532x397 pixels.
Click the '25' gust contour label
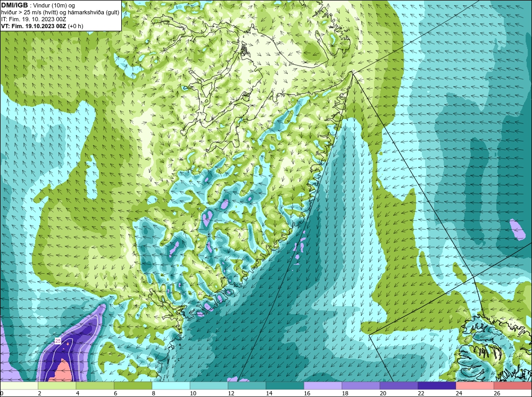tap(57, 341)
